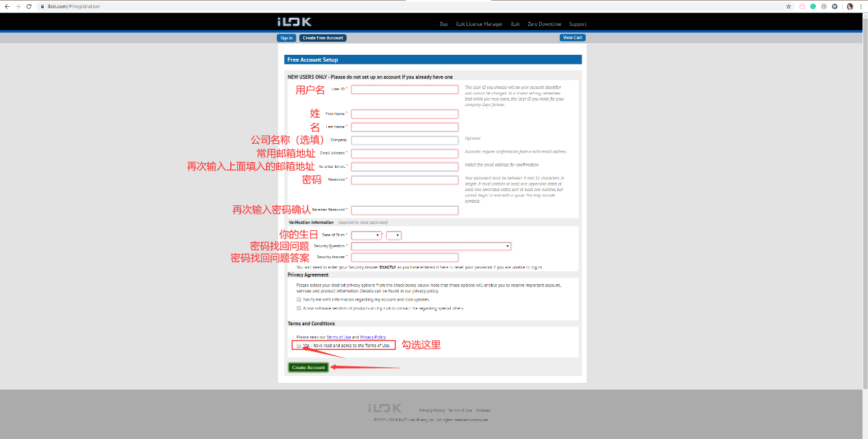Click into the Email Address field
Screen dimensions: 868x439
(x=405, y=153)
